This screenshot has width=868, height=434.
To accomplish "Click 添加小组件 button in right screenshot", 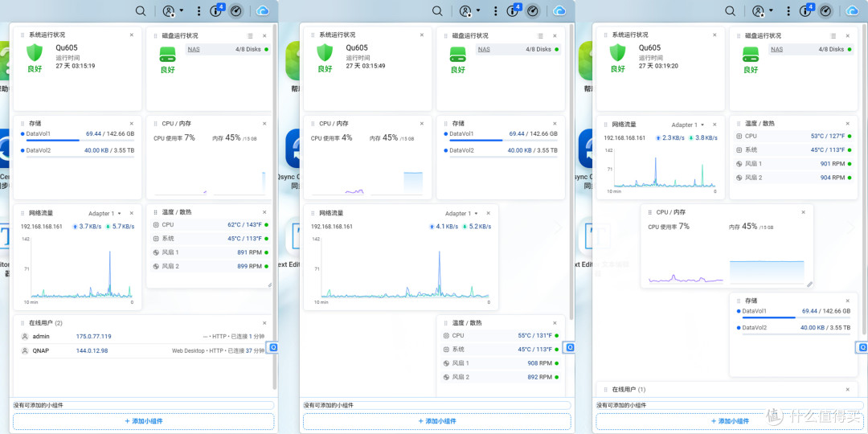I will coord(730,422).
